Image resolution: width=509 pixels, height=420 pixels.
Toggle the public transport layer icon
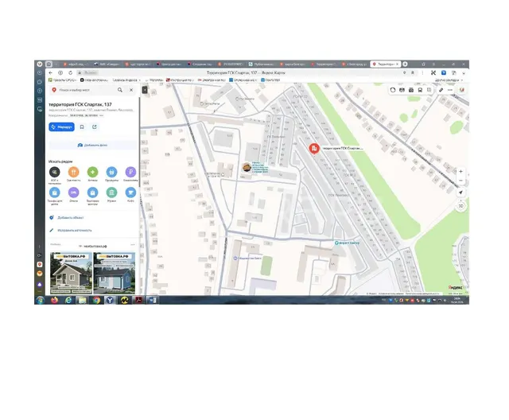point(420,90)
